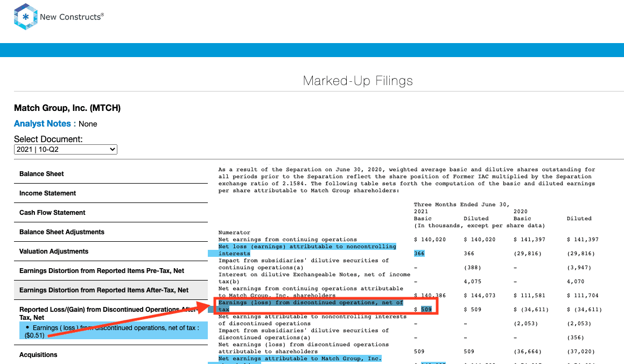
Task: Select Earnings Distortion from Reported Items After-Tax, Net
Action: pyautogui.click(x=110, y=290)
